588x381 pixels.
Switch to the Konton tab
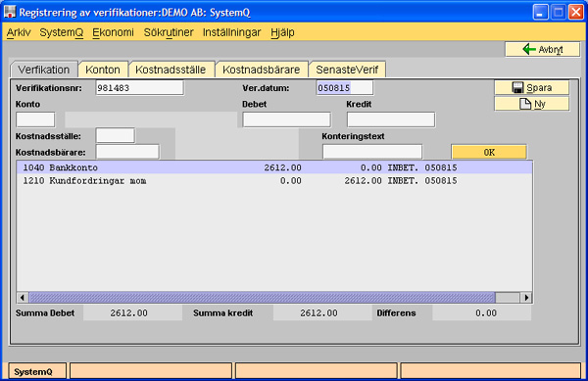pos(103,70)
